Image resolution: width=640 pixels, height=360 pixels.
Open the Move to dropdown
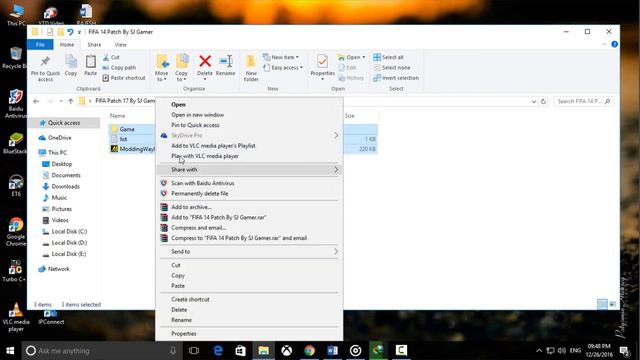click(x=162, y=68)
